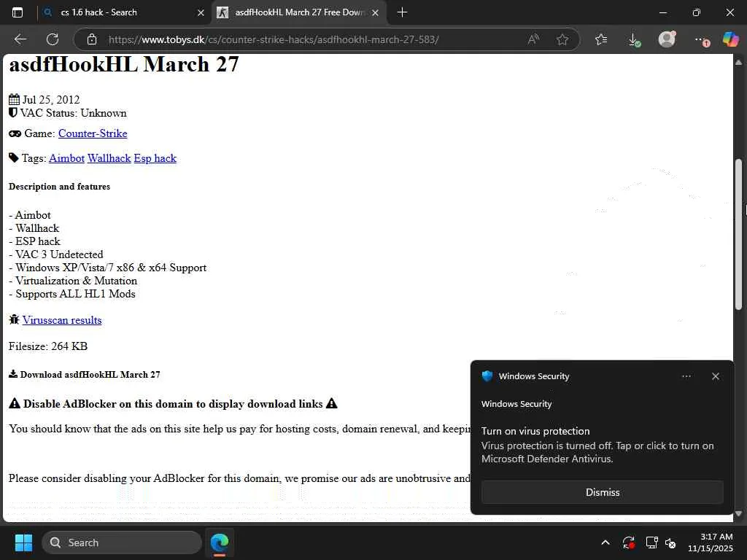
Task: Open Microsoft Edge from the taskbar
Action: point(220,542)
